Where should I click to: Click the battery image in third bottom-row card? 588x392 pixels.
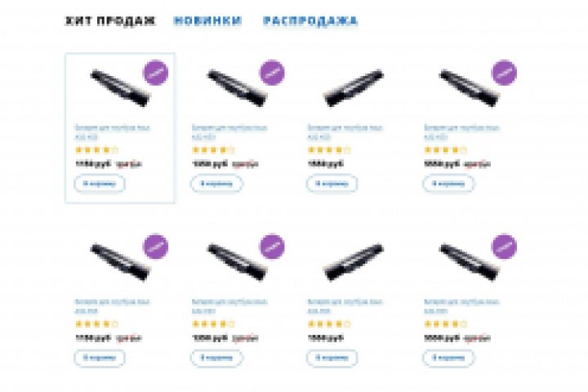coord(354,262)
